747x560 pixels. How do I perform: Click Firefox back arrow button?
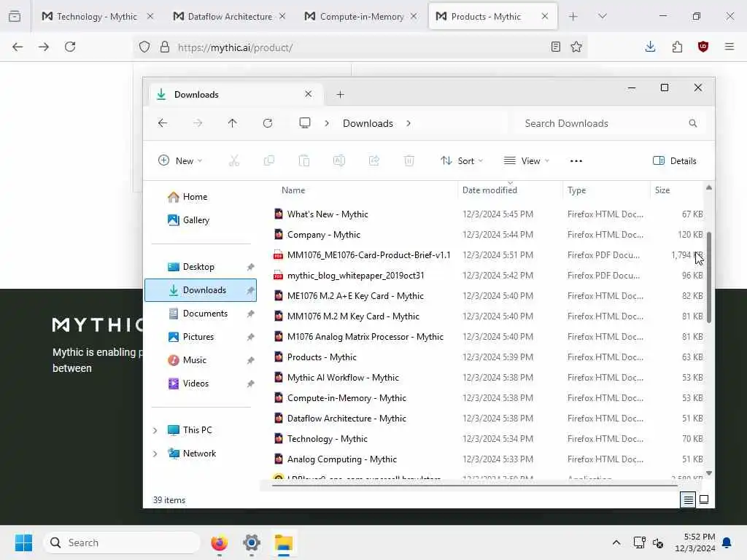point(18,47)
